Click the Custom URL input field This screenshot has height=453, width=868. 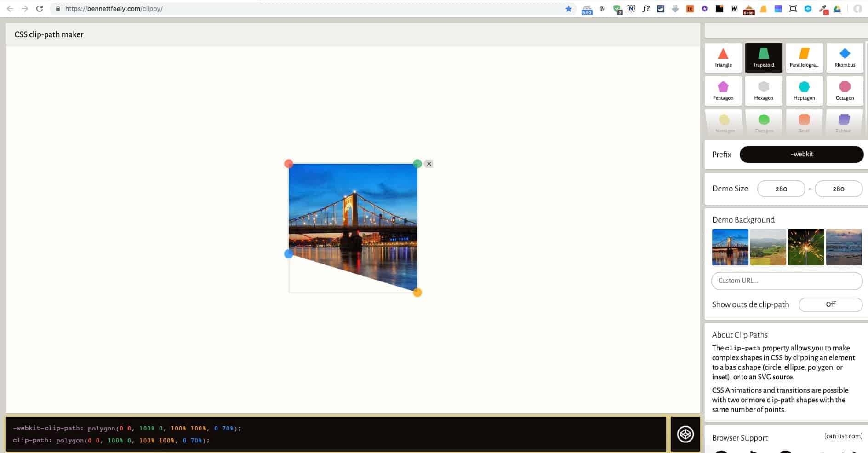tap(786, 281)
